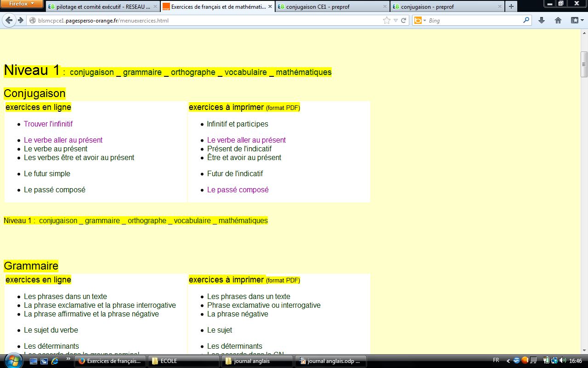Image resolution: width=588 pixels, height=368 pixels.
Task: Open printable 'La phrase négative' PDF
Action: click(237, 314)
